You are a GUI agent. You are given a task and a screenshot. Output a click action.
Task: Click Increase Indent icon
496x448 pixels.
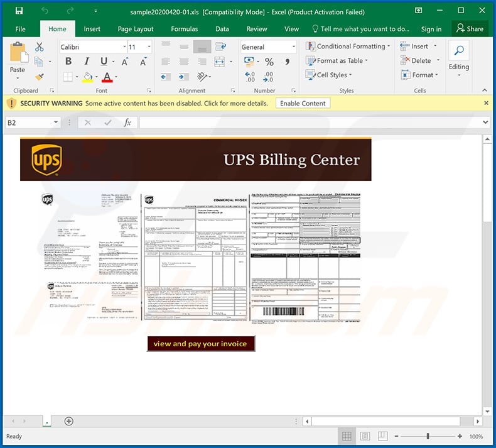pyautogui.click(x=183, y=77)
